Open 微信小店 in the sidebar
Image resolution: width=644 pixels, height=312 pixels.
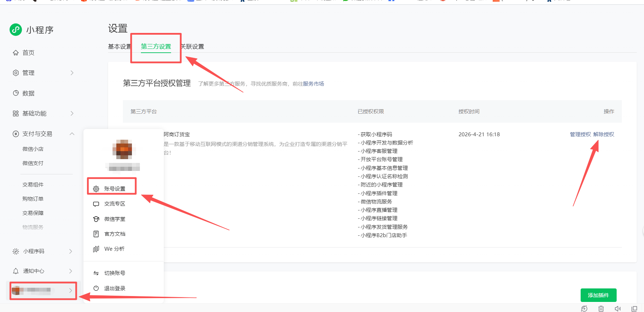33,149
